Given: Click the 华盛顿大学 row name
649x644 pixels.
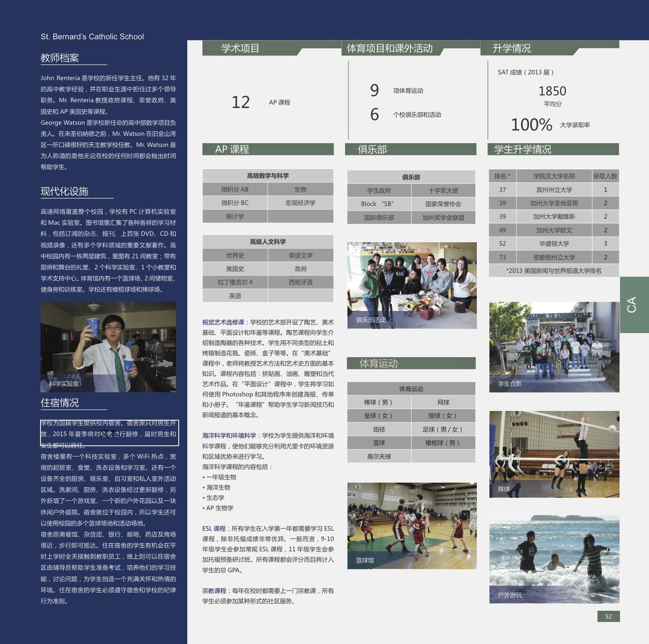Looking at the screenshot, I should coord(554,243).
